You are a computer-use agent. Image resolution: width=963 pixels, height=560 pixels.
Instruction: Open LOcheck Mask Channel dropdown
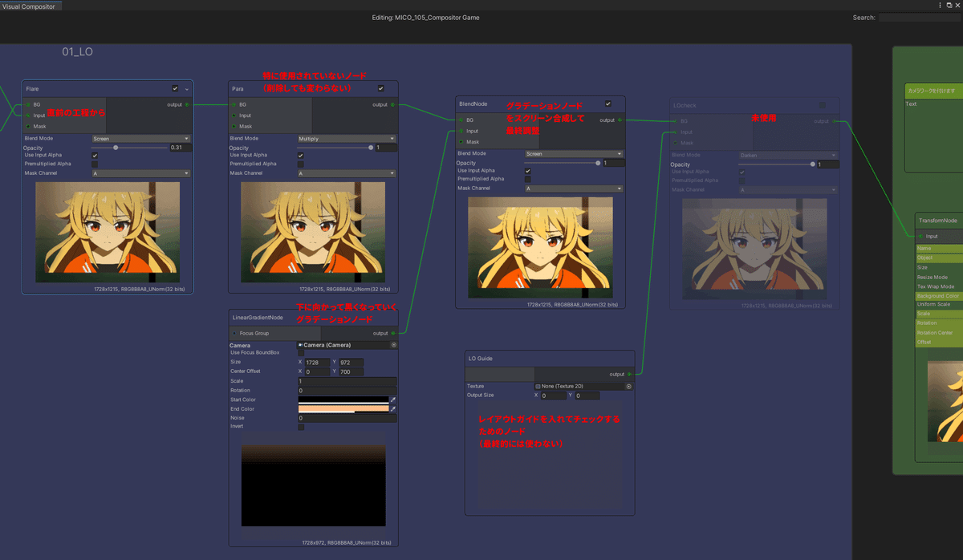788,190
